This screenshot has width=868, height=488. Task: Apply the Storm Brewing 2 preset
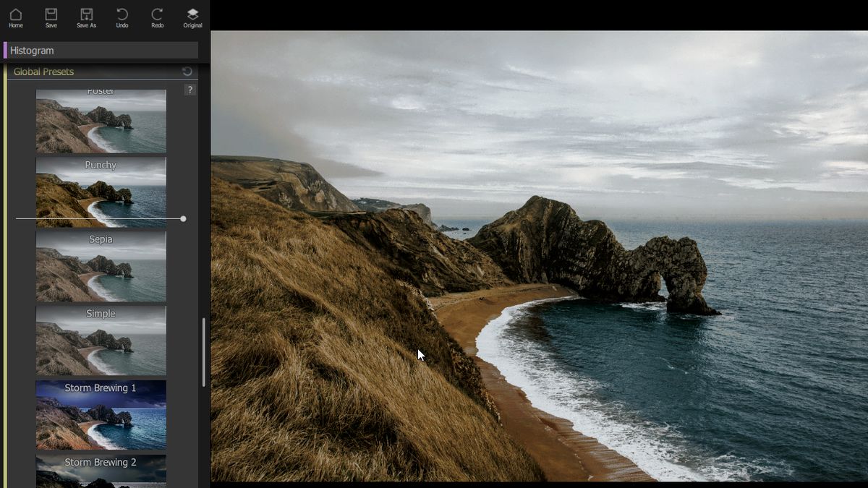[x=101, y=471]
